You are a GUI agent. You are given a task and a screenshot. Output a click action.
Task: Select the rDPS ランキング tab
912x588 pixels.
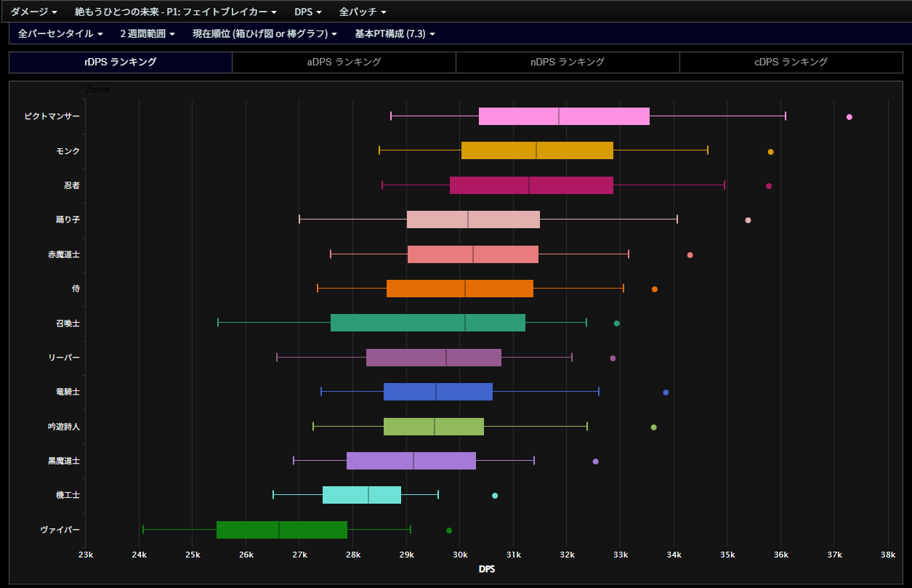[121, 63]
